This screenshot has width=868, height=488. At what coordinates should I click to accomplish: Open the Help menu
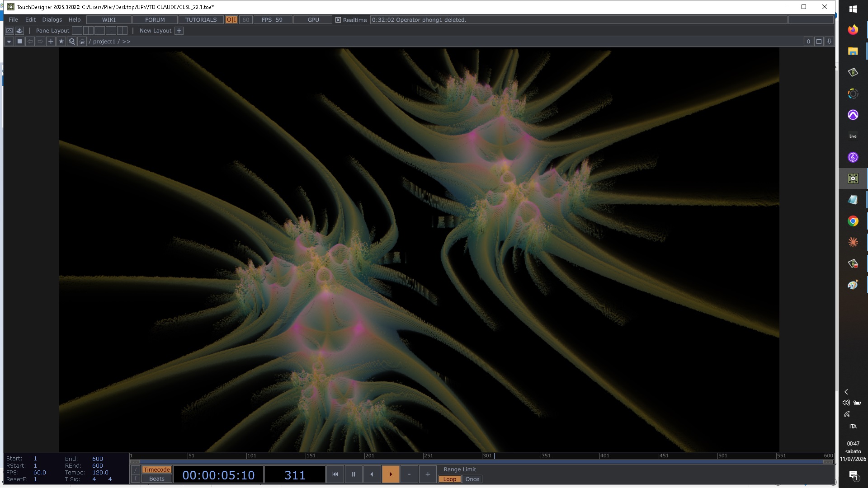(75, 20)
